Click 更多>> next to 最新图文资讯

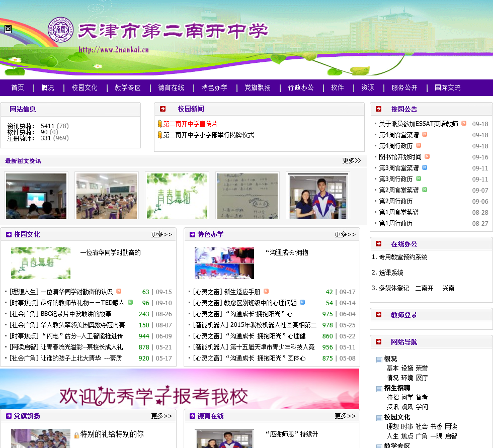coord(352,160)
